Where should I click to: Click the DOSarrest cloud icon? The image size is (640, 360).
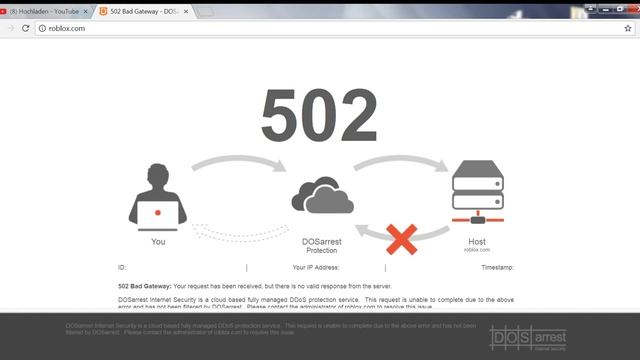point(322,195)
